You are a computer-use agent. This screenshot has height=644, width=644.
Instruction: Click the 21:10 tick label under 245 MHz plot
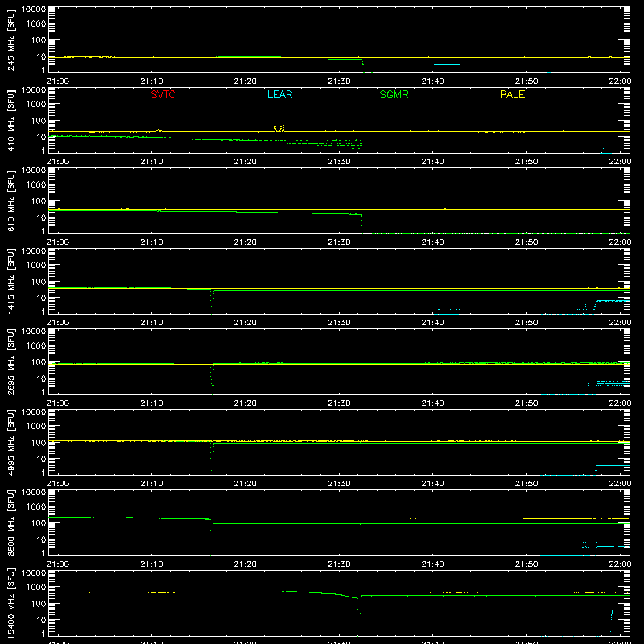click(151, 81)
